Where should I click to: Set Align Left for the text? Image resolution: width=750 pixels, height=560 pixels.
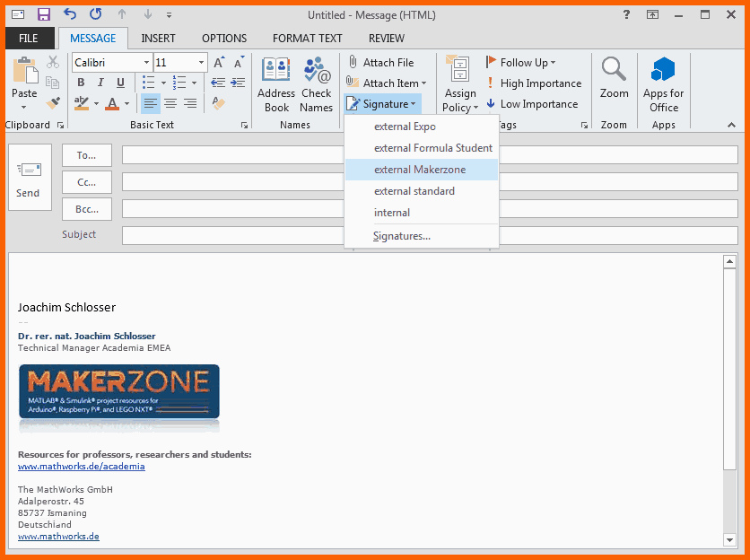click(151, 103)
